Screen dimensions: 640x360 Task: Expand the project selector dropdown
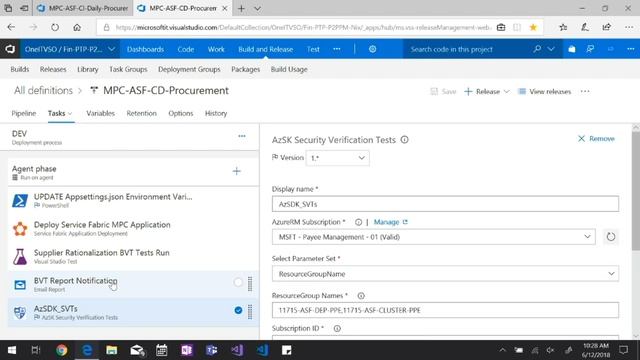pos(111,49)
